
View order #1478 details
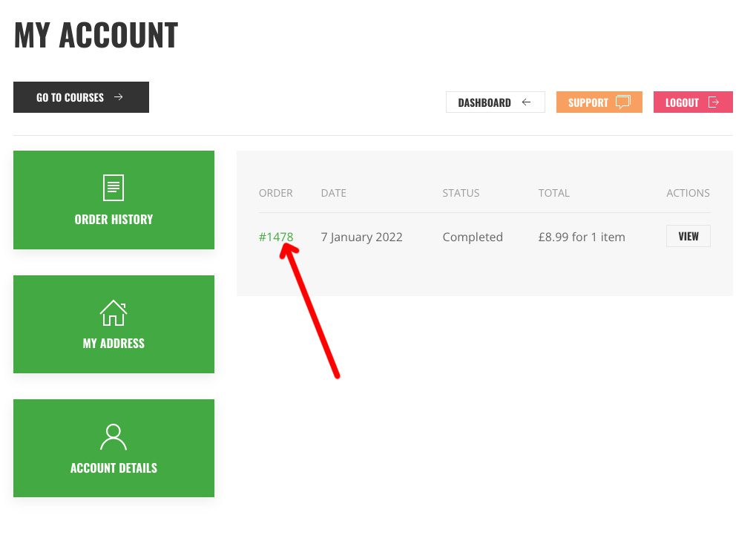click(688, 236)
